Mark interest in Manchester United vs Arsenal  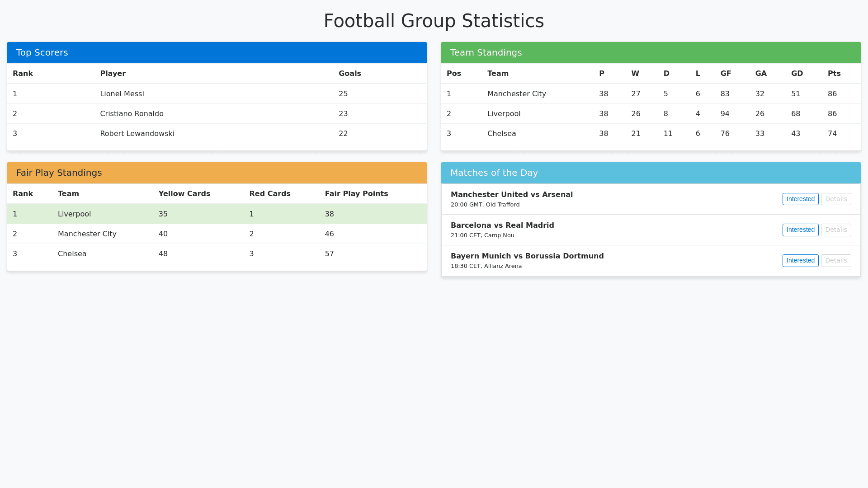[x=800, y=199]
